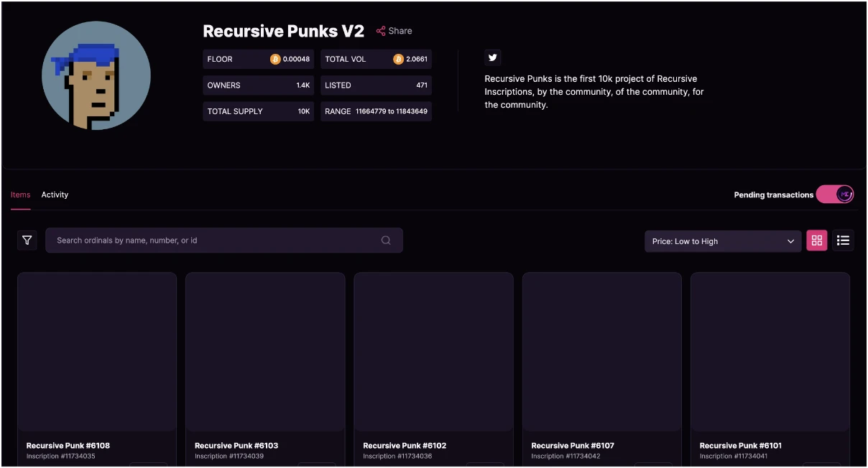This screenshot has height=468, width=868.
Task: Share the Recursive Punks V2 collection
Action: click(x=394, y=31)
